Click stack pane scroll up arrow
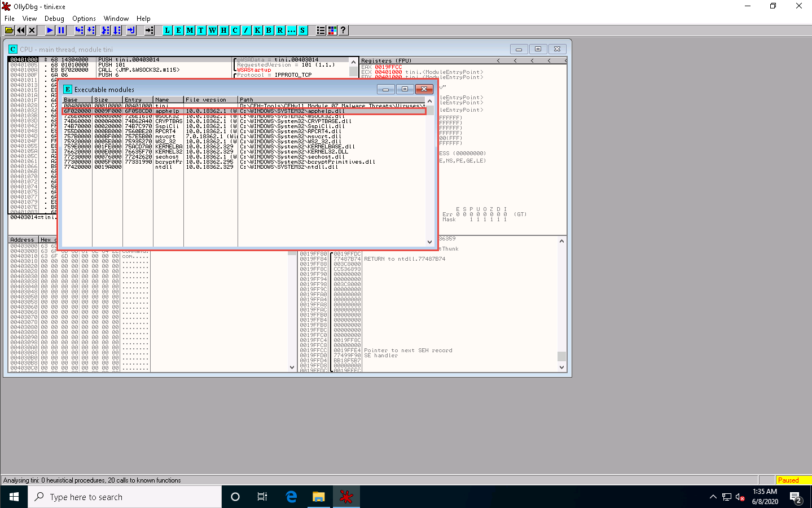This screenshot has width=812, height=508. coord(561,241)
